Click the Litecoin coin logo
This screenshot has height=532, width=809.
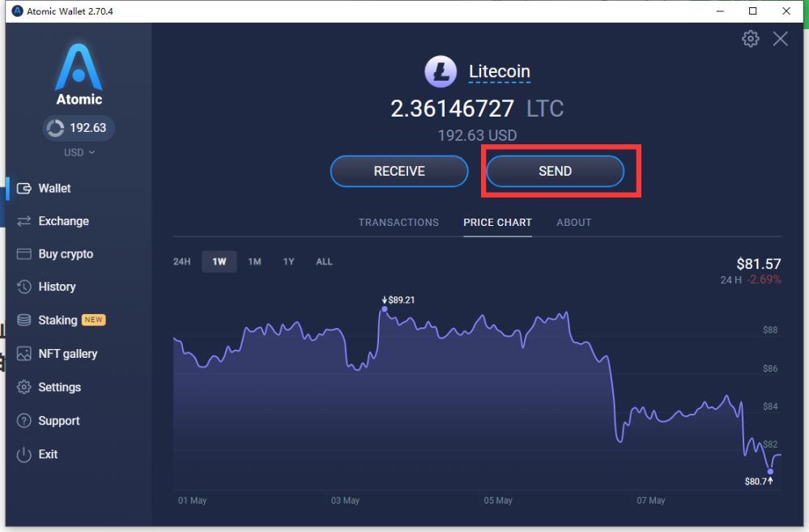tap(440, 71)
